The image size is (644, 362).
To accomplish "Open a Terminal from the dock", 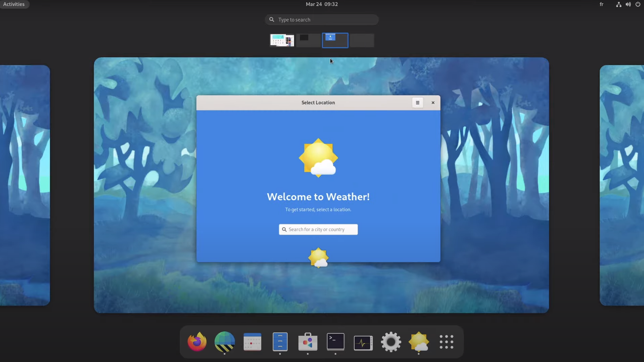I will (335, 342).
